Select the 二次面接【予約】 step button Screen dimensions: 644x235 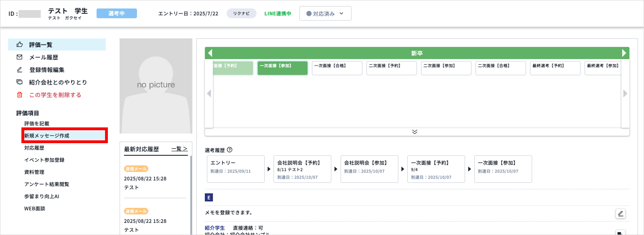click(x=391, y=68)
